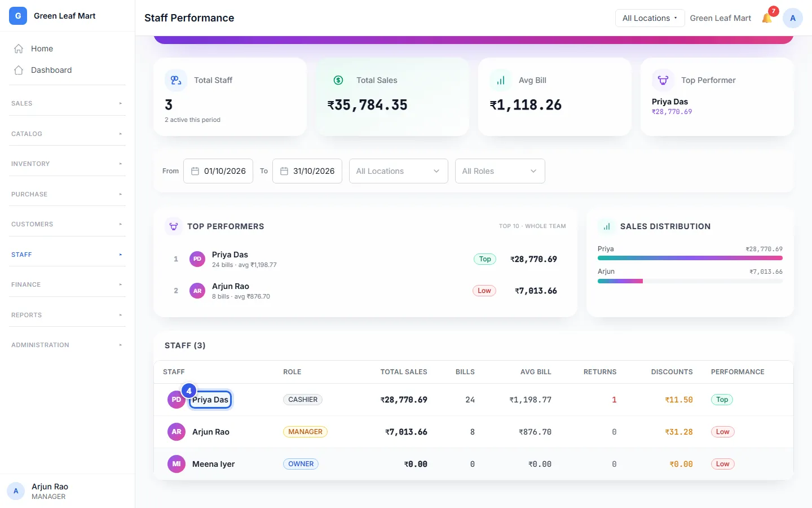Sort table by AVG BILL column header

(x=536, y=372)
